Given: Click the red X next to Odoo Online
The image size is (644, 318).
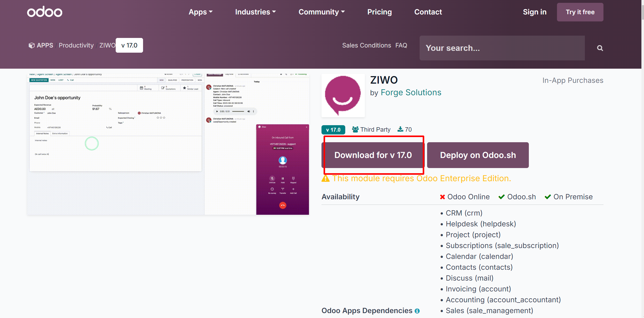Looking at the screenshot, I should (443, 197).
